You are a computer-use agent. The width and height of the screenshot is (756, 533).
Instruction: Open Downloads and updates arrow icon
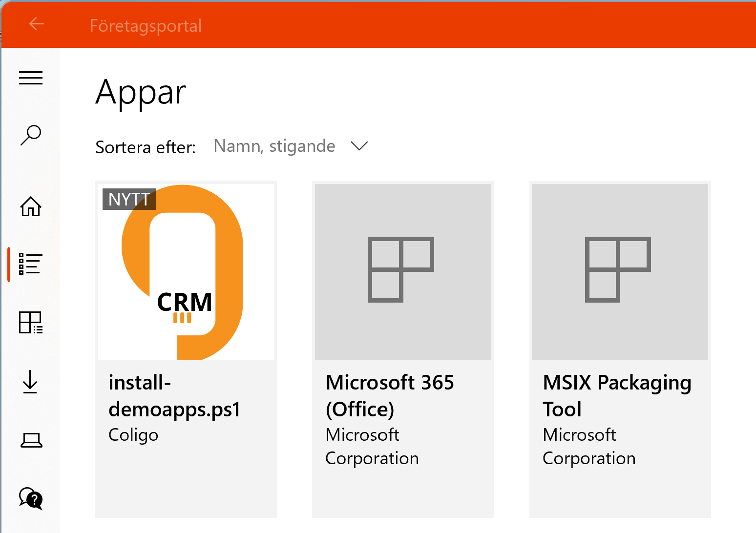coord(31,382)
